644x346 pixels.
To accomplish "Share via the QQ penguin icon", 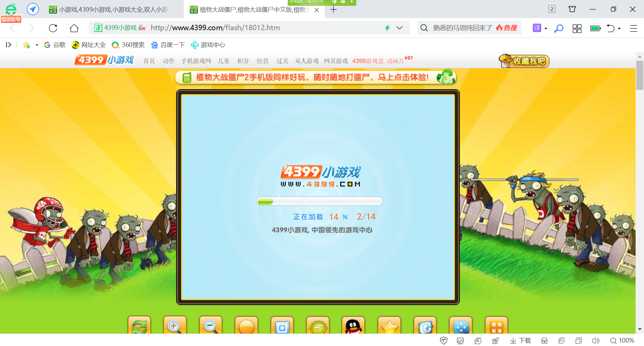I will (353, 325).
